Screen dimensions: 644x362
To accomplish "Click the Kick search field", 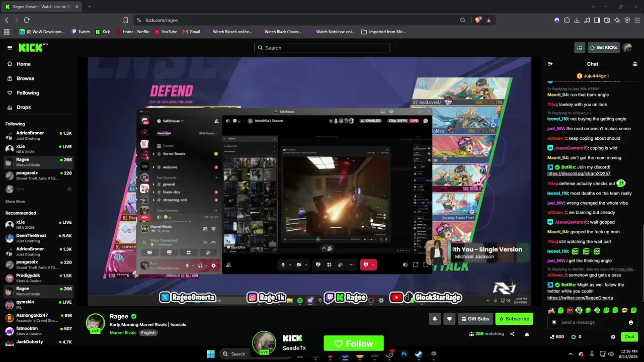I will tap(322, 48).
